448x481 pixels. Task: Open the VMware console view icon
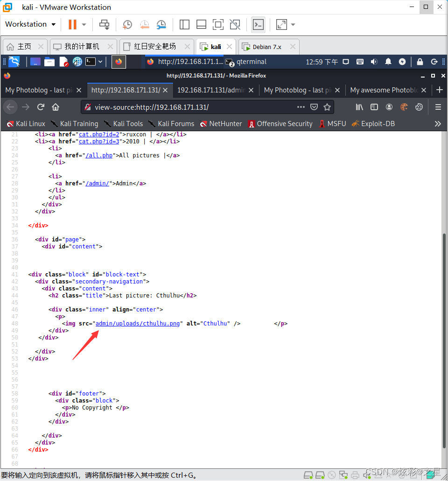[x=258, y=24]
